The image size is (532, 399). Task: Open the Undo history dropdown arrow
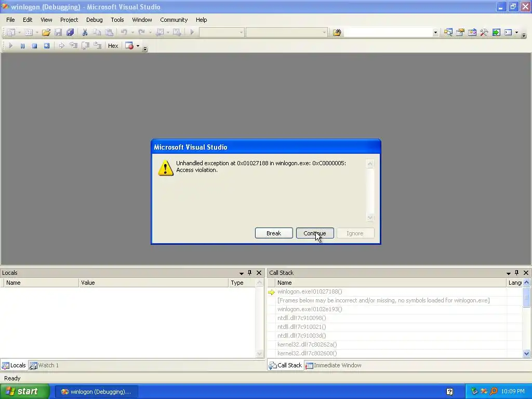pos(132,33)
